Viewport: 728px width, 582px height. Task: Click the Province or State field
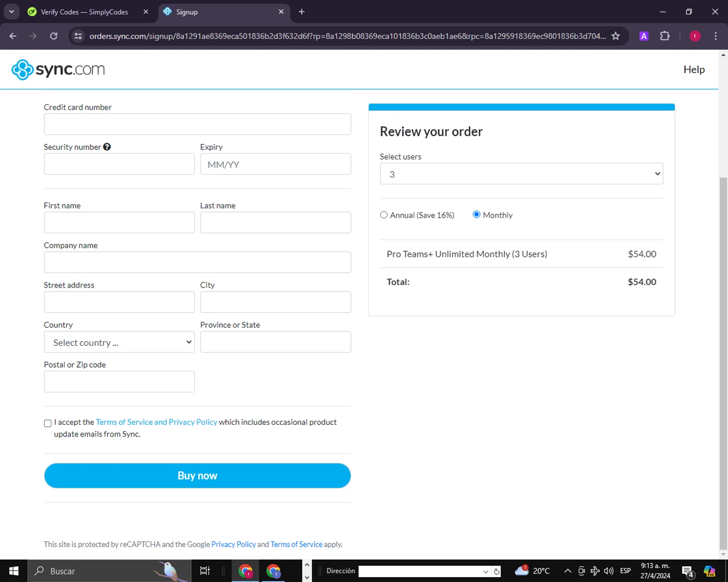276,342
